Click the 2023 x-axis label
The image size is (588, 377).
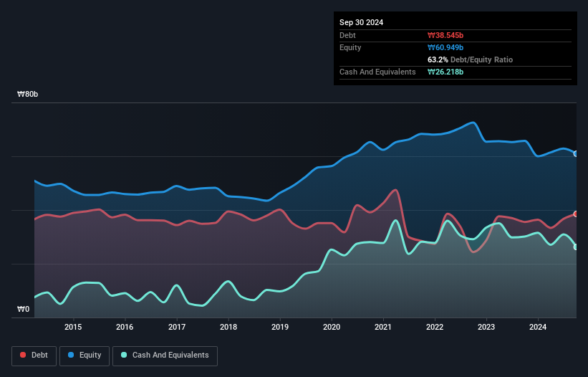point(486,327)
